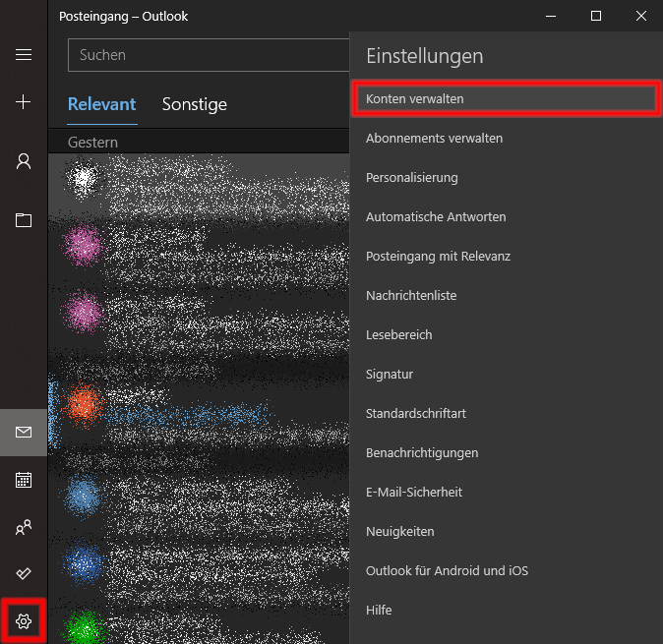
Task: Minimize the Outlook window
Action: (551, 16)
